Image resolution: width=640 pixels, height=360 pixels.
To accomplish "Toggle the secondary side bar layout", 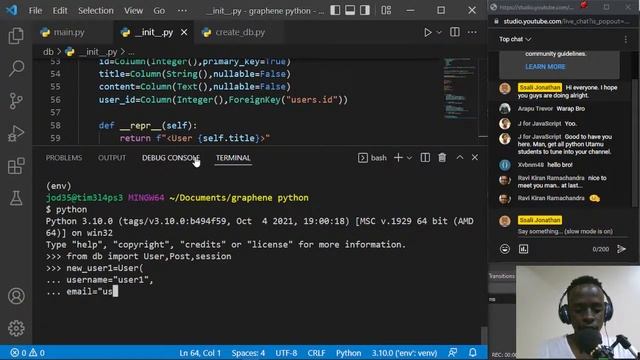I will click(x=364, y=10).
